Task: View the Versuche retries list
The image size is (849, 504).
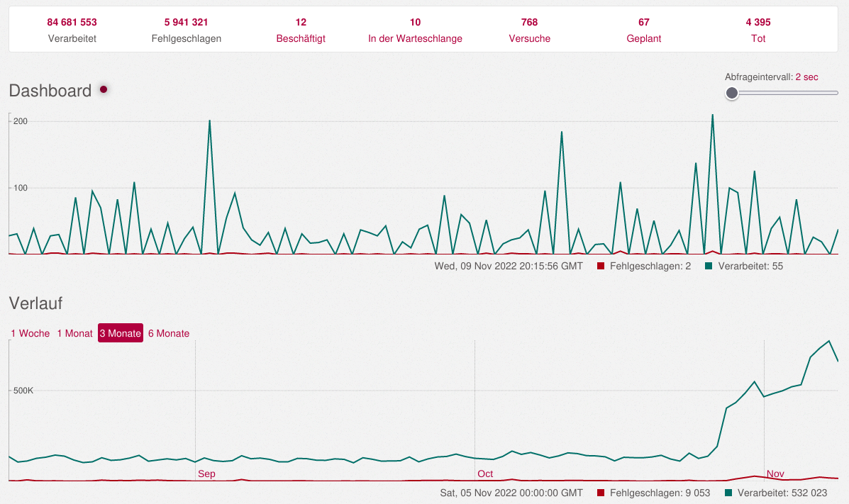Action: [x=529, y=38]
